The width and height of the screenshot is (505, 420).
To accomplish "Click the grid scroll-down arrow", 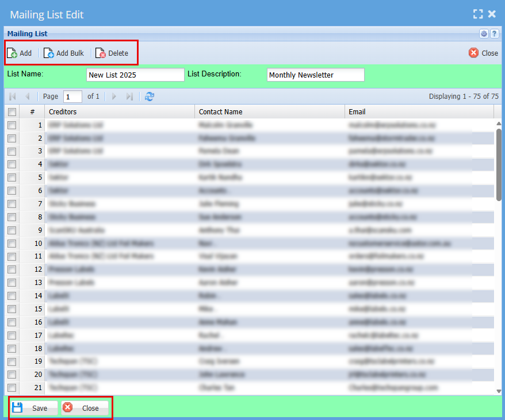I will click(x=499, y=391).
